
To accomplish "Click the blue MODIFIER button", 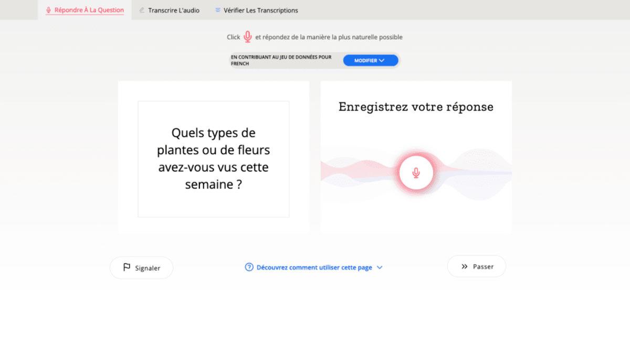I will point(370,60).
